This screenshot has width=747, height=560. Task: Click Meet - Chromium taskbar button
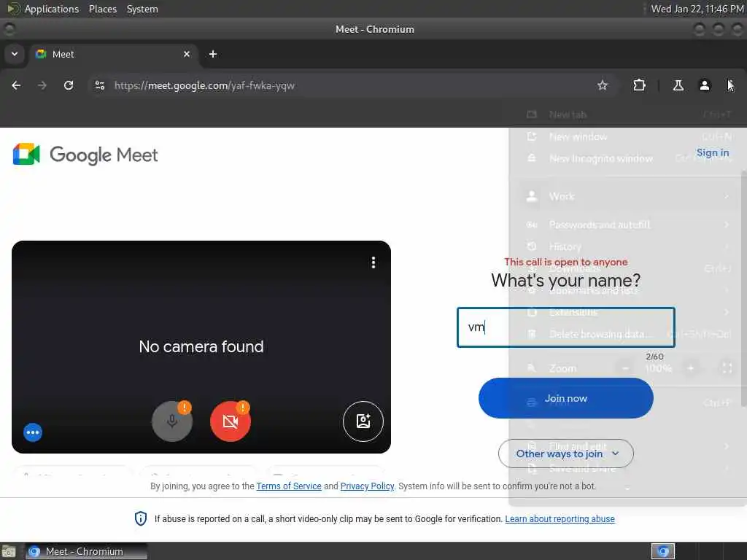86,551
